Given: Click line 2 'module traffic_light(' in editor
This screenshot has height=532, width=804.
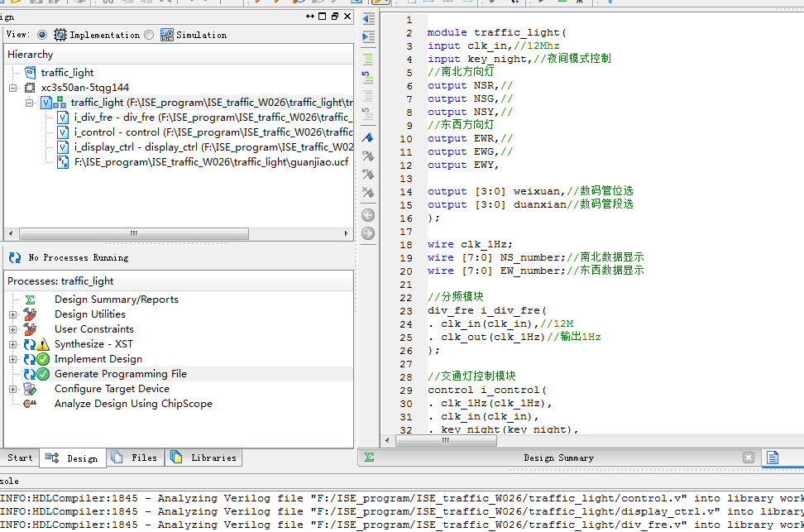Looking at the screenshot, I should (x=497, y=32).
